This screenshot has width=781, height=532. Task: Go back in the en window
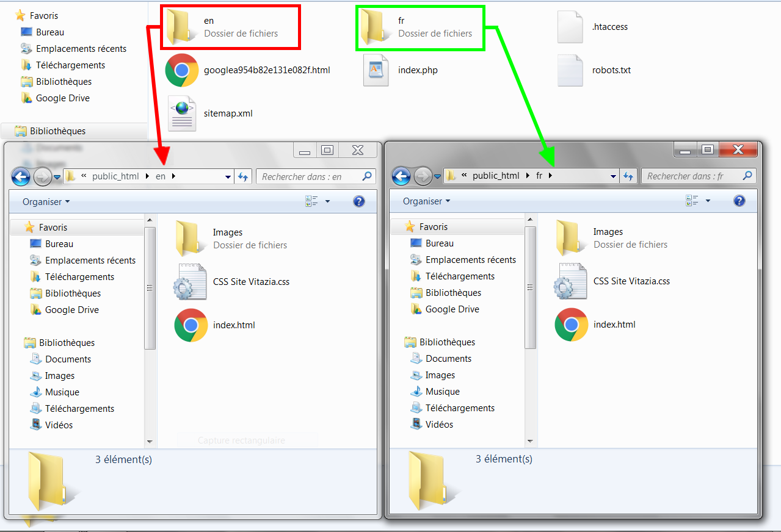coord(21,177)
